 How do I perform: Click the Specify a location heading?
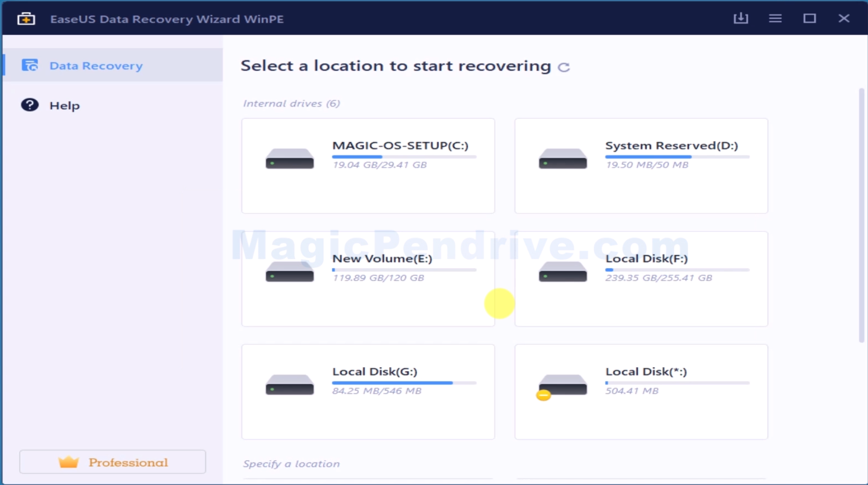[291, 464]
